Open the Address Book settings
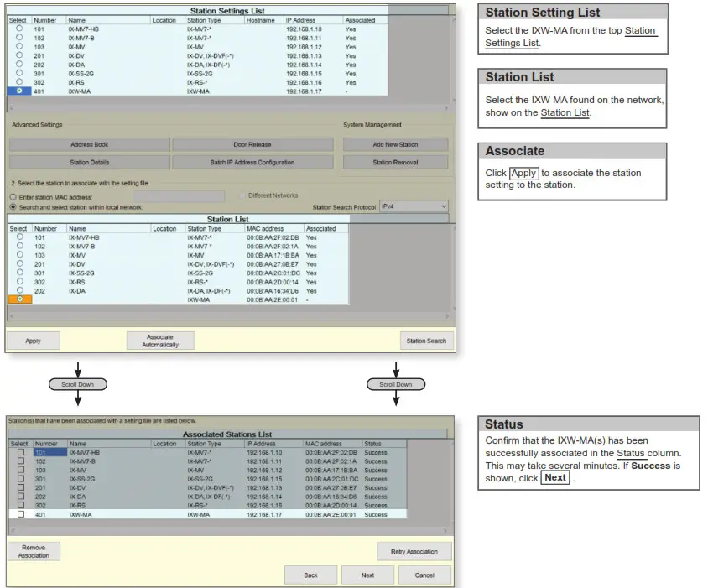Image resolution: width=708 pixels, height=588 pixels. click(x=90, y=144)
